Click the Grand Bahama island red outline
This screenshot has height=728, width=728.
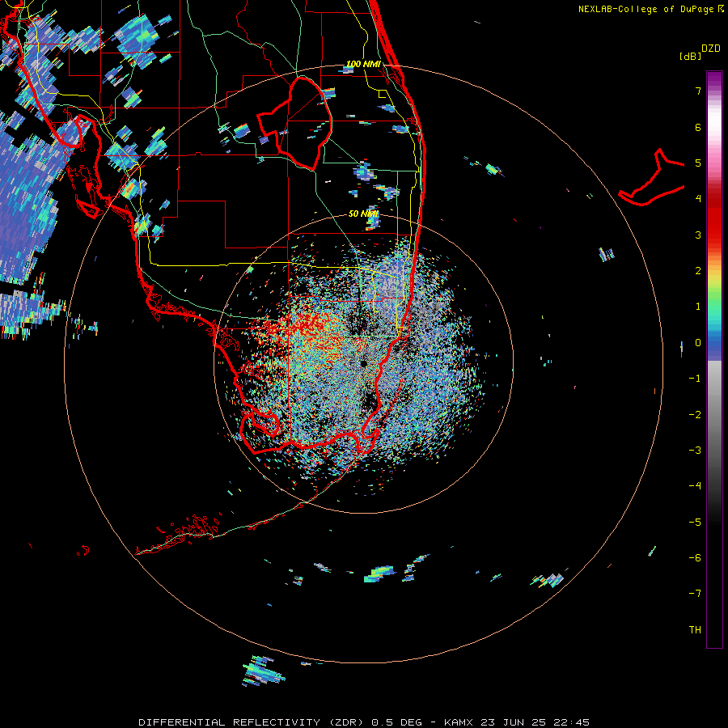(651, 179)
